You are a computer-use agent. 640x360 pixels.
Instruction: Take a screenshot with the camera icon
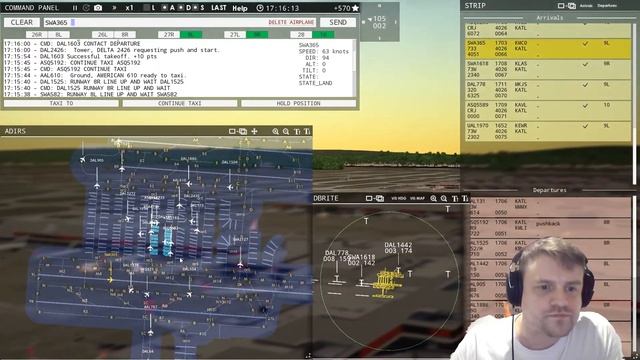tap(98, 8)
